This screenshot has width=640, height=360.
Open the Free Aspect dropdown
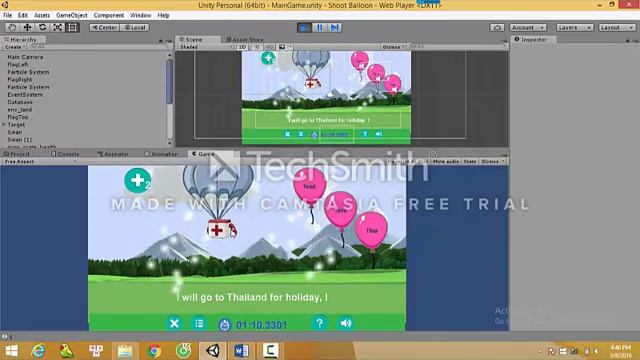[x=40, y=162]
